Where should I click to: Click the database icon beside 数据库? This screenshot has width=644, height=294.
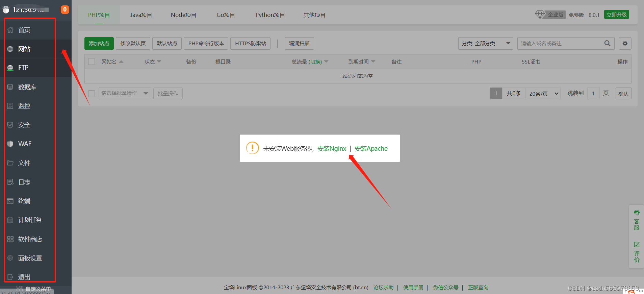coord(10,87)
